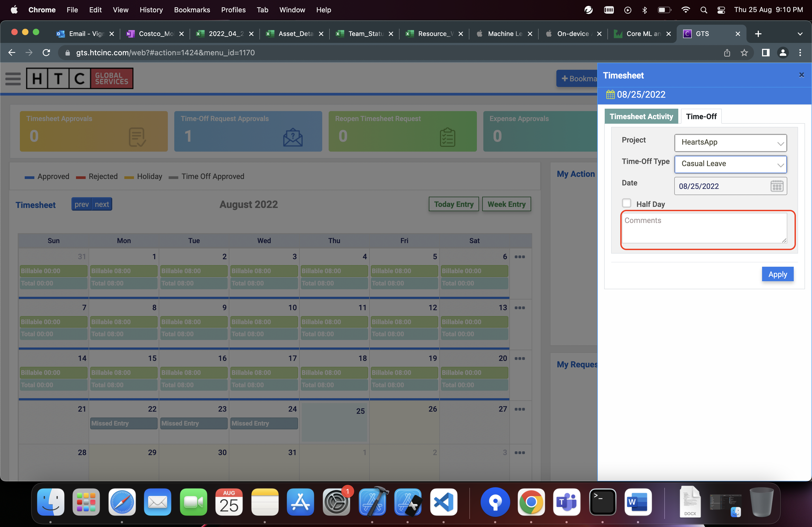Go to next month with next button

(x=102, y=204)
